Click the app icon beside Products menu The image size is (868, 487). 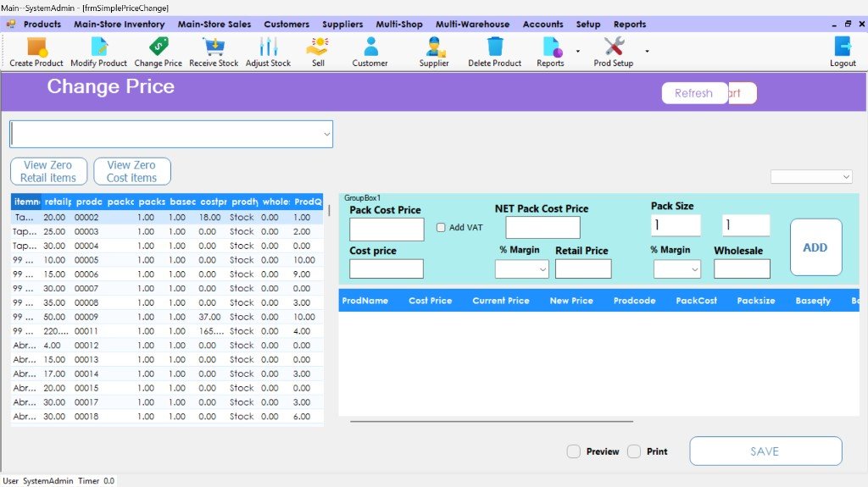point(10,24)
